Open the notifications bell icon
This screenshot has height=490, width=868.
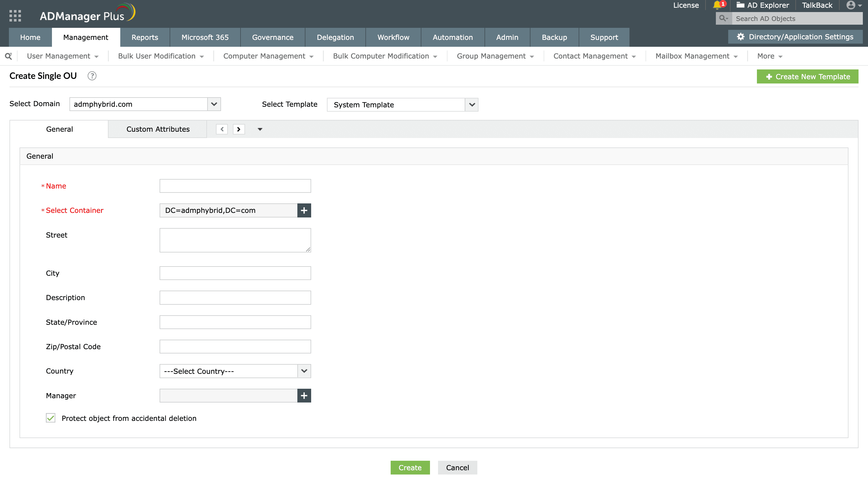point(718,5)
